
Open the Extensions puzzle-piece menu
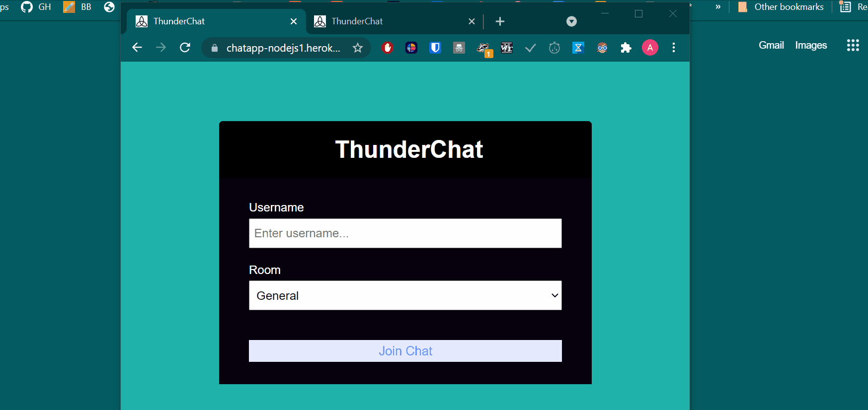[x=626, y=48]
